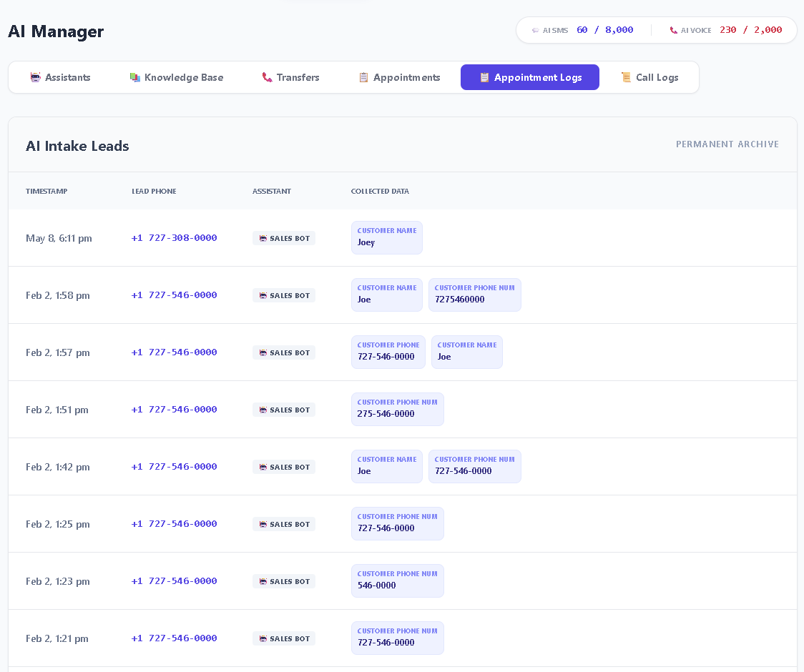Click the phone icon beside Transfers

[x=267, y=77]
